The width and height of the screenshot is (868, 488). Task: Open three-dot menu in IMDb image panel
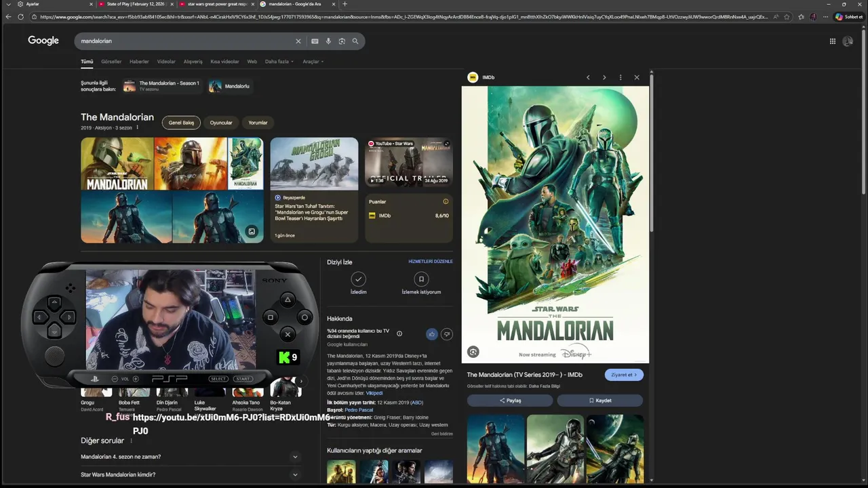[620, 77]
